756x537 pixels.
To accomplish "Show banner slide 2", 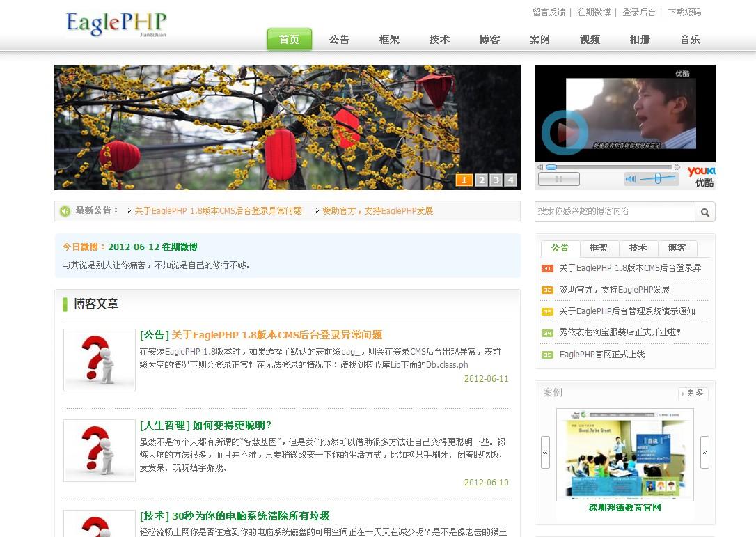I will click(481, 180).
